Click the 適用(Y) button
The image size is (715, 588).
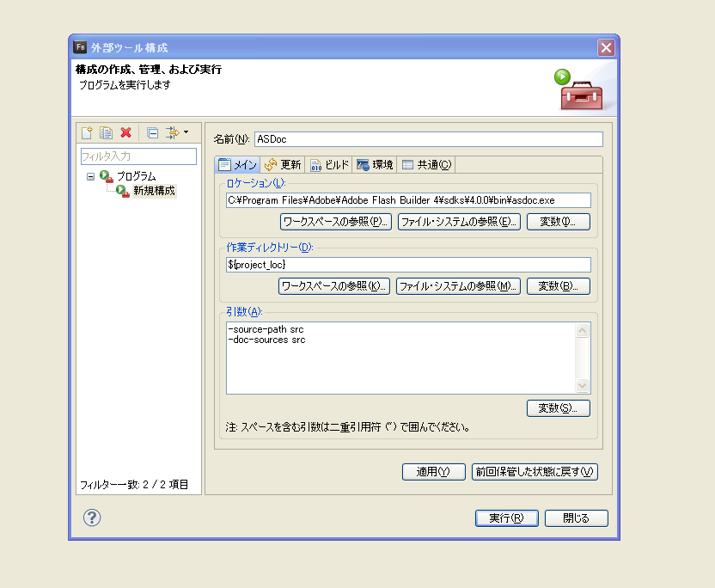click(x=433, y=472)
